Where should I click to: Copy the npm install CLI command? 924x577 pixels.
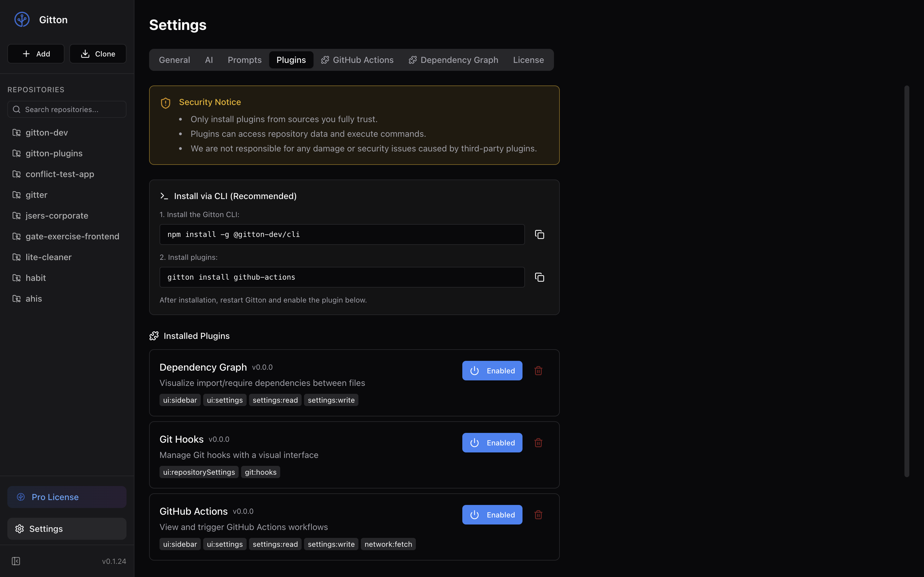(539, 234)
